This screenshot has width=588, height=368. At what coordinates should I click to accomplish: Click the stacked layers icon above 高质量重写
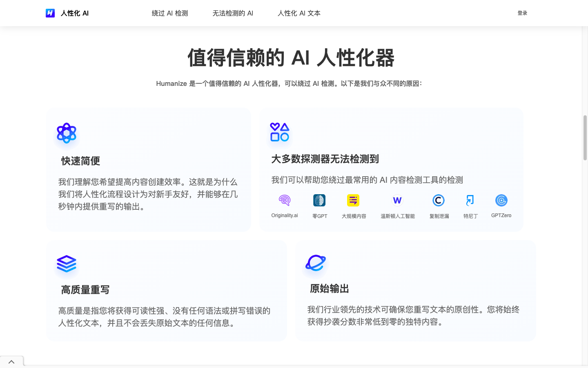(x=67, y=264)
